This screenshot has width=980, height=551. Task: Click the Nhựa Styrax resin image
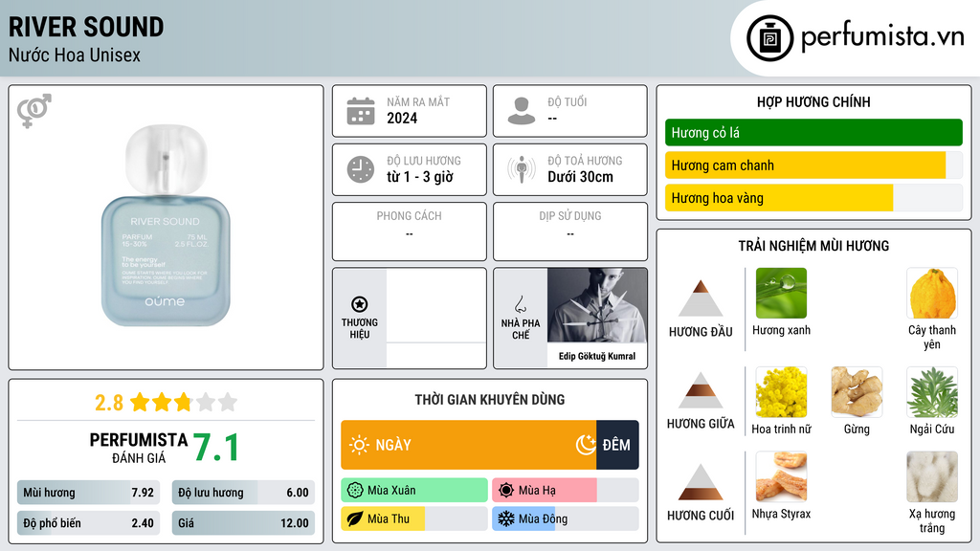tap(781, 476)
